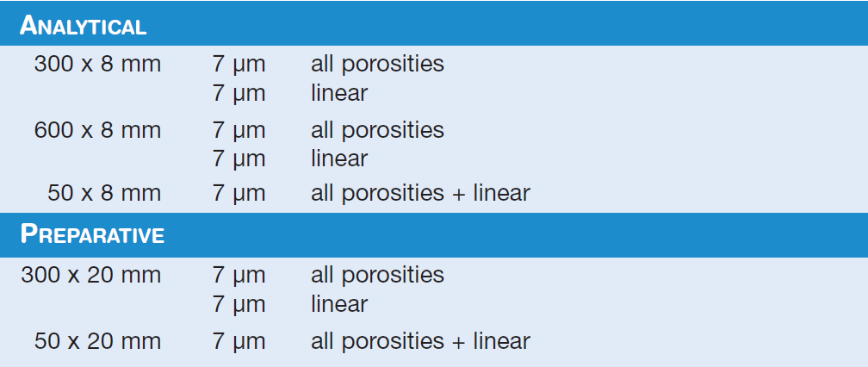Click "linear" beneath the 600 x 8 mm row
The height and width of the screenshot is (367, 868).
click(x=338, y=159)
